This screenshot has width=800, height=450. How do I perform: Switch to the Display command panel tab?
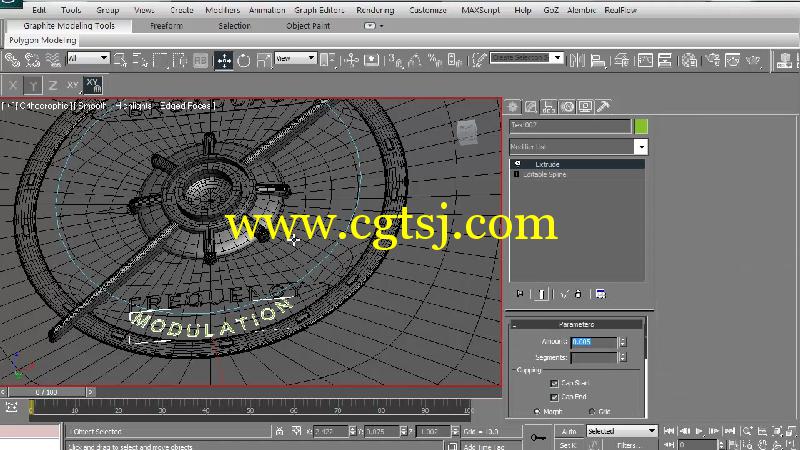pyautogui.click(x=585, y=107)
